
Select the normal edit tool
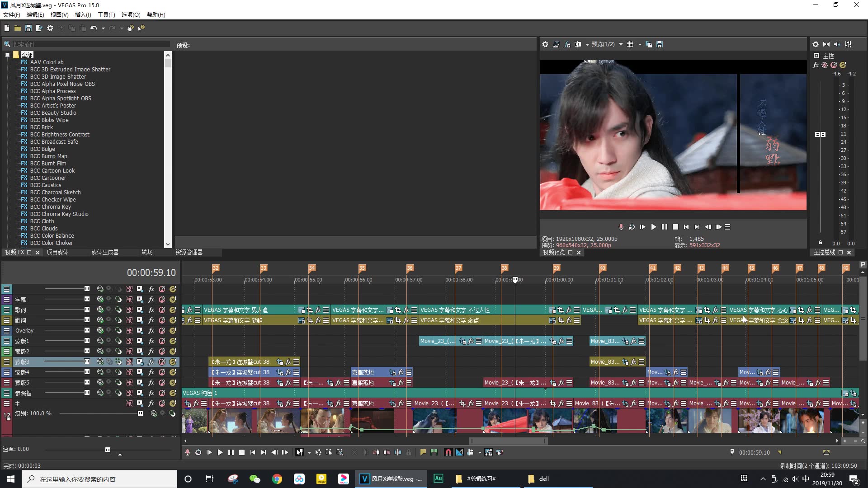click(x=299, y=452)
